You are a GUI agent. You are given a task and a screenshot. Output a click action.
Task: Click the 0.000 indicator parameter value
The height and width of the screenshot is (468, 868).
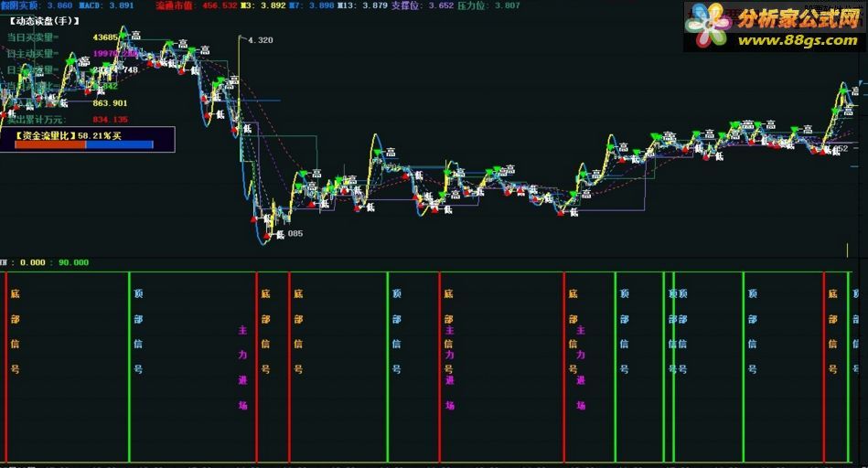click(x=33, y=262)
